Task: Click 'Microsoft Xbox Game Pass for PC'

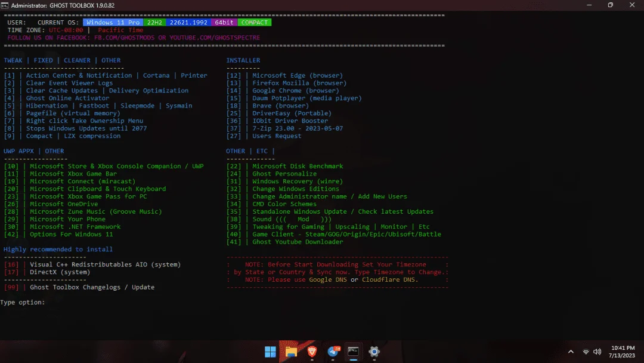Action: [75, 196]
